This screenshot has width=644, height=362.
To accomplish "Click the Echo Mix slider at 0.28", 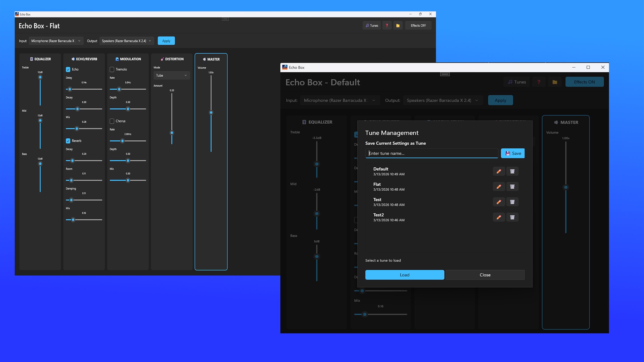I will [84, 129].
